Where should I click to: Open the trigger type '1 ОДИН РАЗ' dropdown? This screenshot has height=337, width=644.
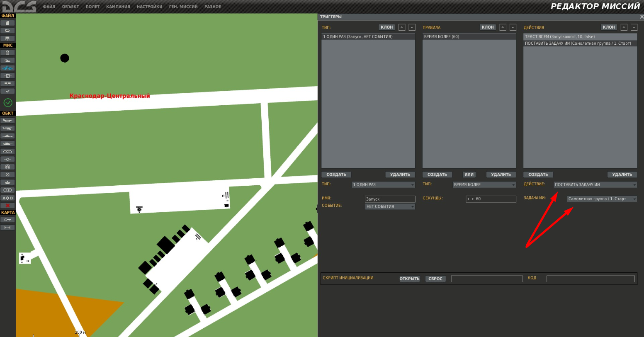[383, 185]
